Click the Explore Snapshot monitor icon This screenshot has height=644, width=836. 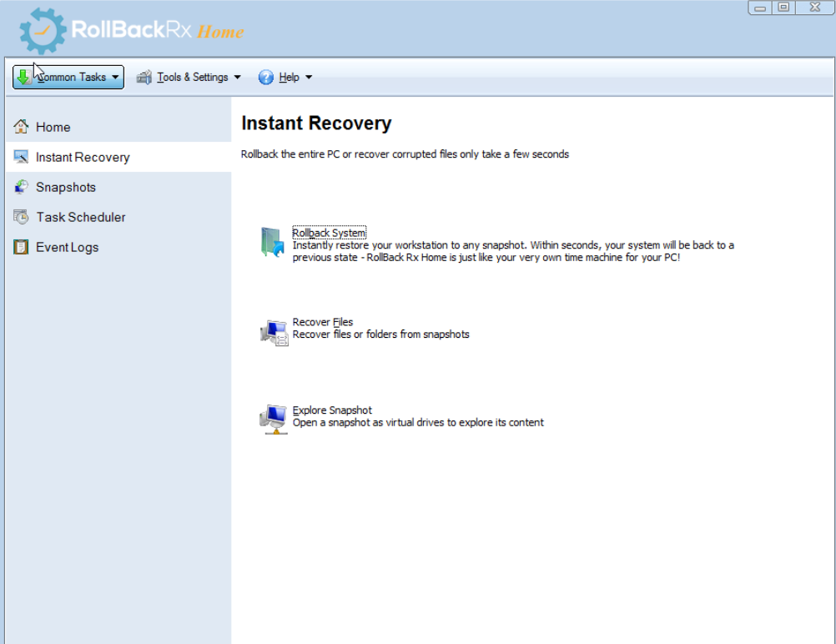coord(274,419)
